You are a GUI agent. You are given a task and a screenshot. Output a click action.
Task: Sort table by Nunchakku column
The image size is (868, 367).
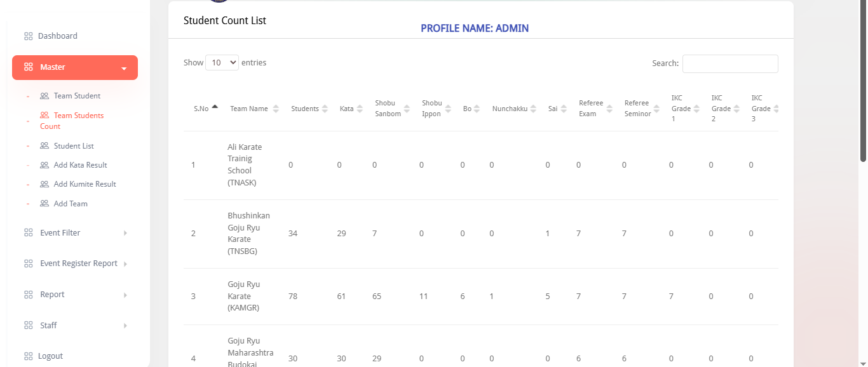tap(510, 109)
